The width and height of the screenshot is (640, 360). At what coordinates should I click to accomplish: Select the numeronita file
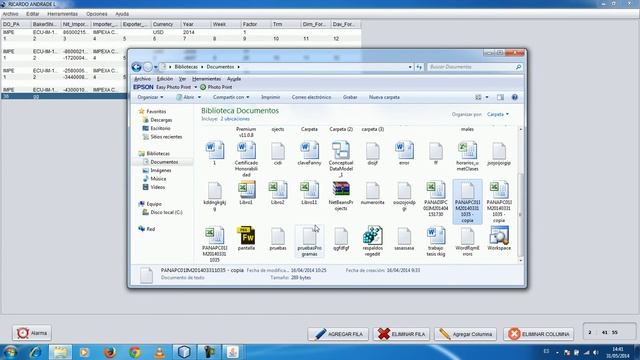(x=373, y=193)
